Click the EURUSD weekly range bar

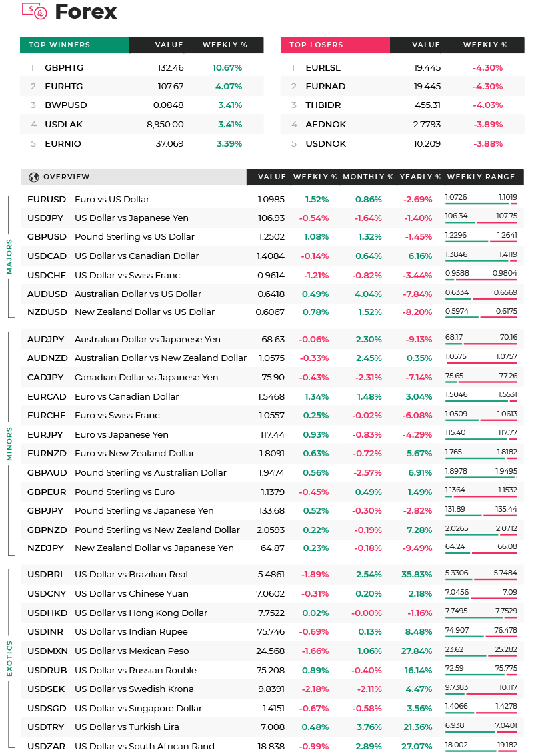(x=481, y=204)
